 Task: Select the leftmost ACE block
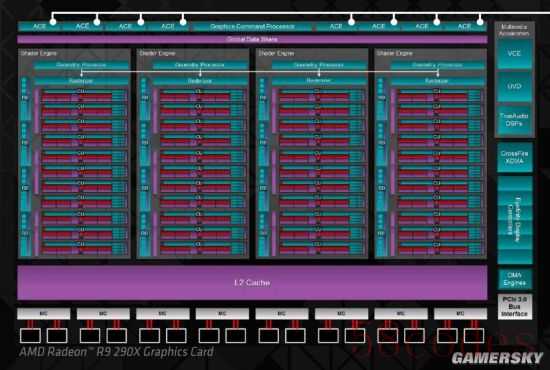[39, 26]
